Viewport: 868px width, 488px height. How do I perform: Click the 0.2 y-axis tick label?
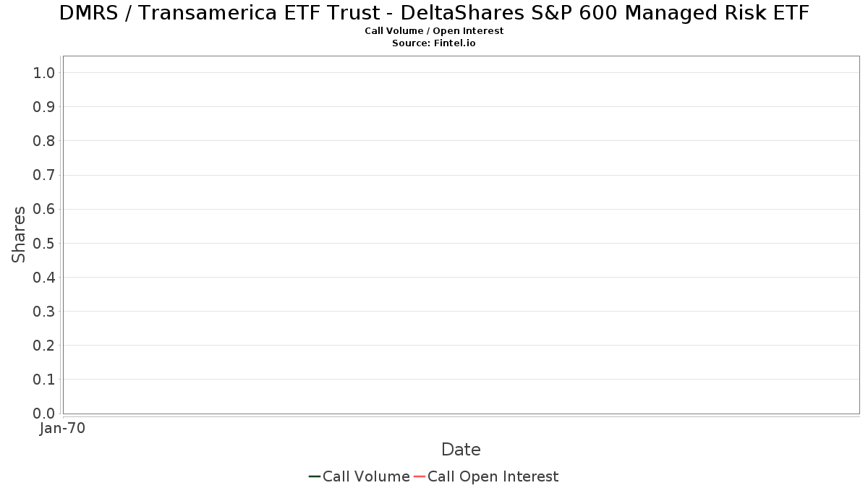pyautogui.click(x=44, y=346)
